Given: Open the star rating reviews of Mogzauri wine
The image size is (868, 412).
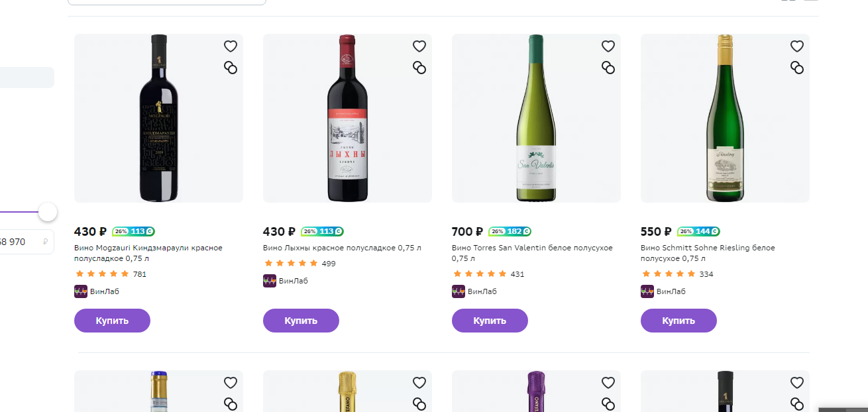Looking at the screenshot, I should point(111,274).
